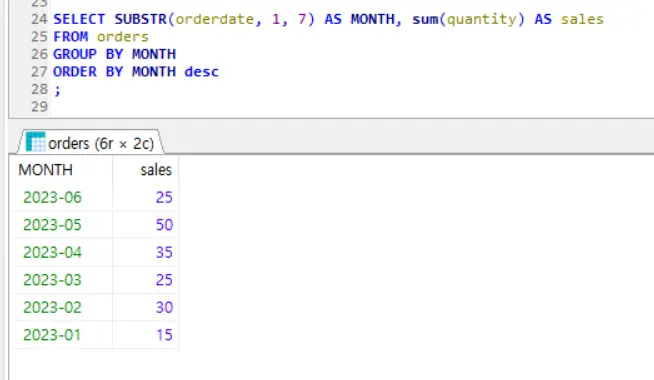The width and height of the screenshot is (654, 380).
Task: Click sales value 50 for 2023-05
Action: (146, 225)
